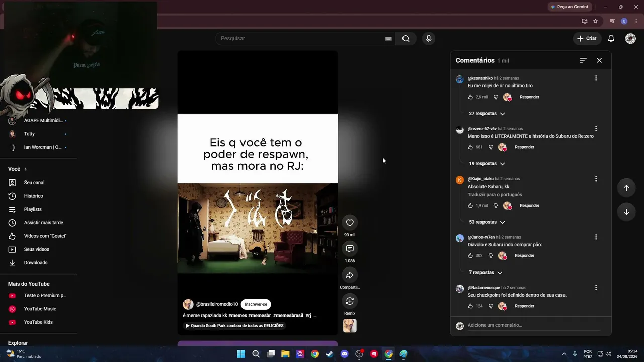Like the @rezero-67-v6v comment

tap(470, 147)
